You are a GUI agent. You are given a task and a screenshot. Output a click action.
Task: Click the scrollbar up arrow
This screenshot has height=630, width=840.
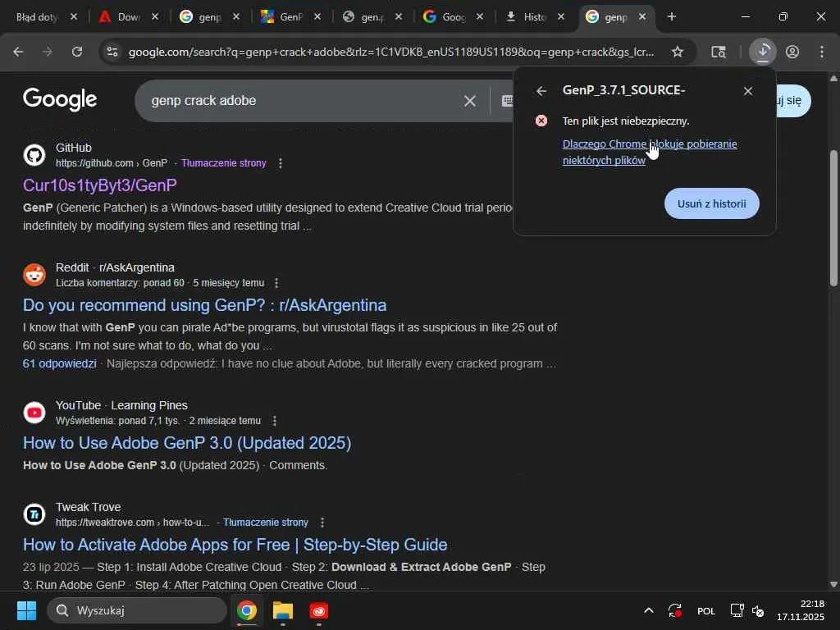coord(833,78)
